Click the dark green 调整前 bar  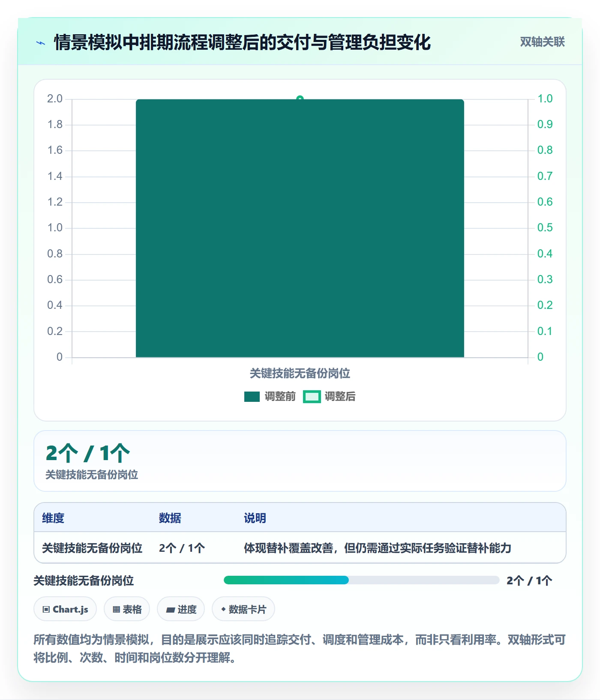pos(300,228)
